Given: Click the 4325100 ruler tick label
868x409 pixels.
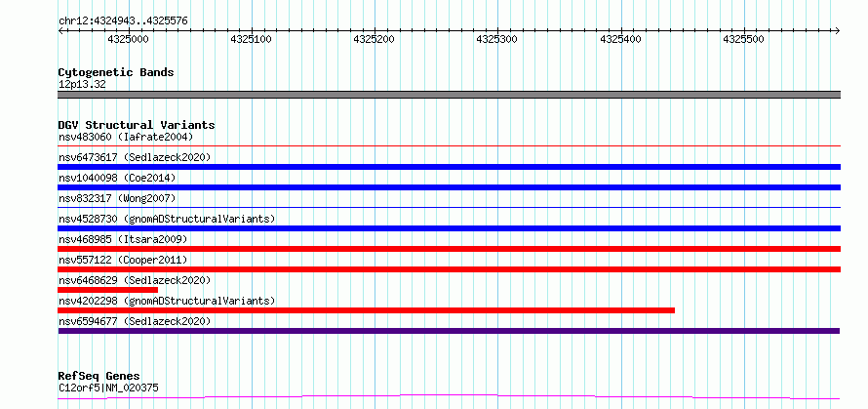Looking at the screenshot, I should [x=252, y=39].
